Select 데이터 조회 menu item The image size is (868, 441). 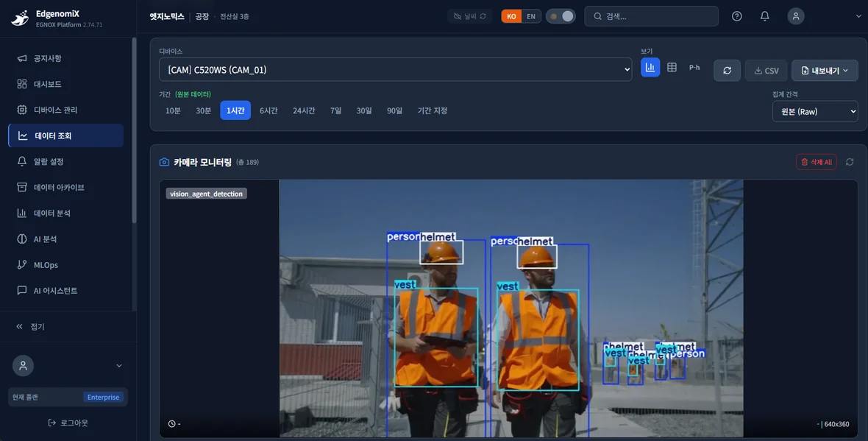66,135
